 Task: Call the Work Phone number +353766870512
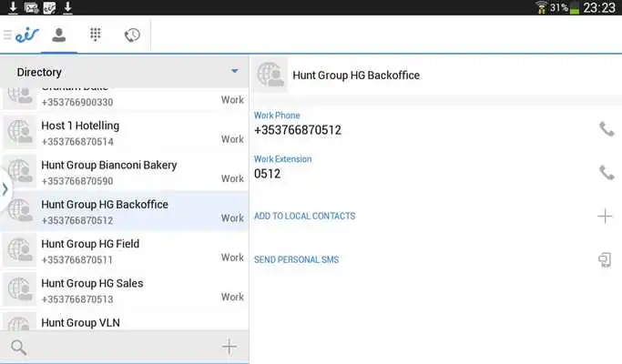coord(606,129)
